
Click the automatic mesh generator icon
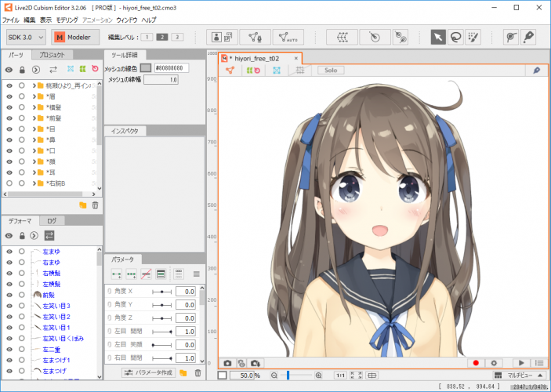point(288,37)
